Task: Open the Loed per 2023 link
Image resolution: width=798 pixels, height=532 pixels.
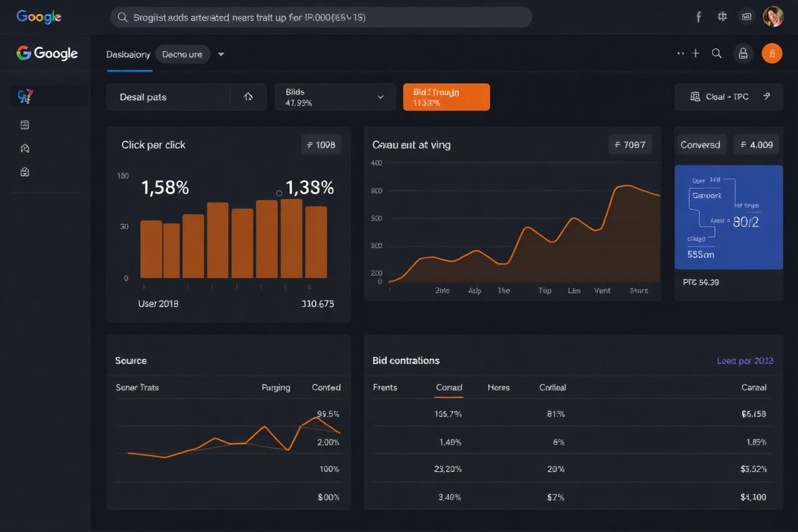Action: pos(745,360)
